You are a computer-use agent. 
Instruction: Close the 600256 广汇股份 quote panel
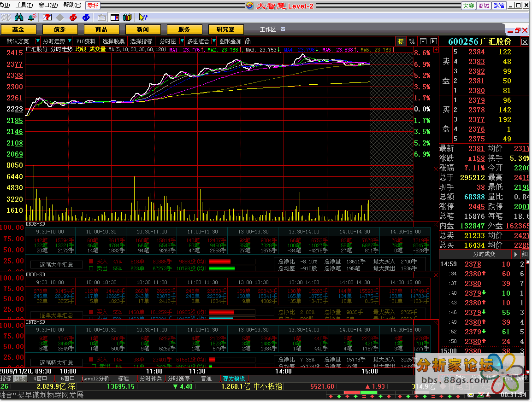(525, 42)
